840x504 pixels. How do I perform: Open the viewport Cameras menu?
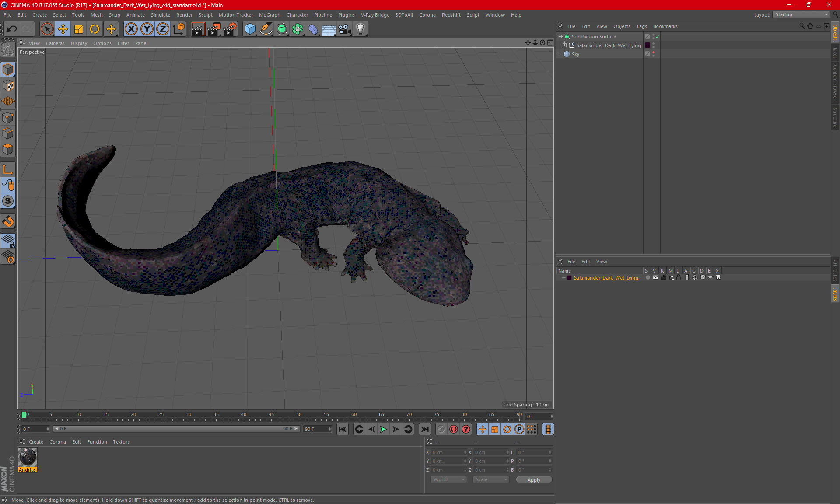click(x=55, y=43)
